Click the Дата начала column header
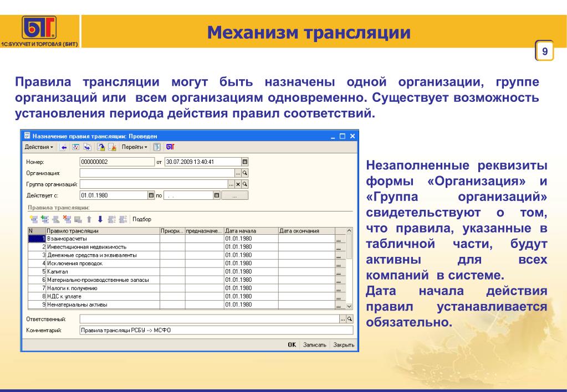Screen dimensions: 567x392 [251, 231]
